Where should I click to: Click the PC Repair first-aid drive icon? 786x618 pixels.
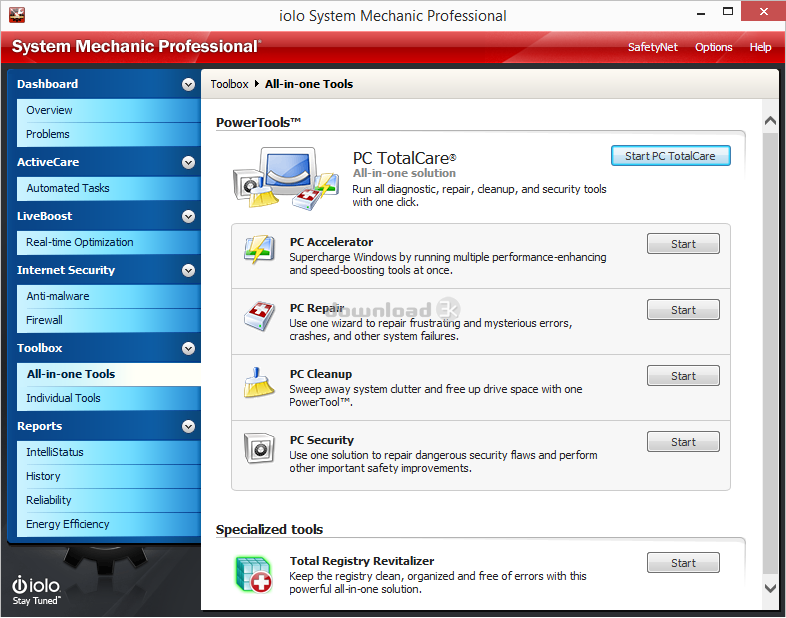point(259,316)
